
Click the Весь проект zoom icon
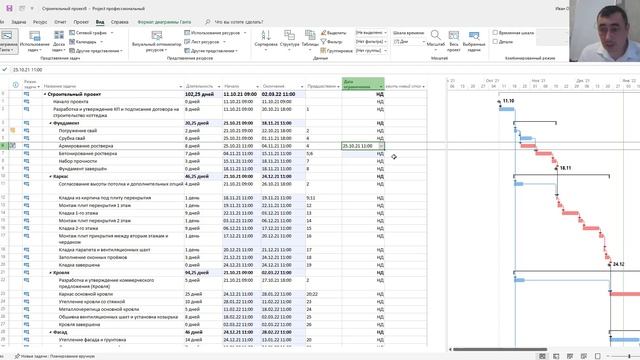(453, 36)
